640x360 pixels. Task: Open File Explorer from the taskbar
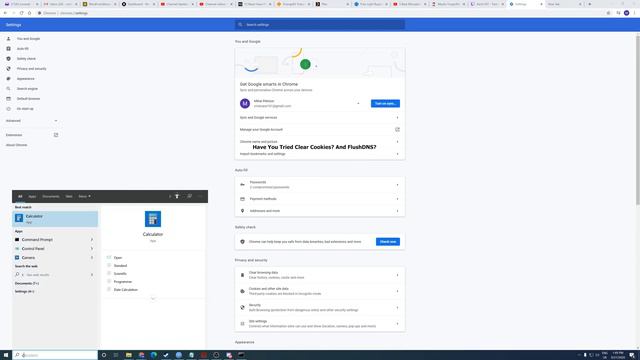point(129,355)
